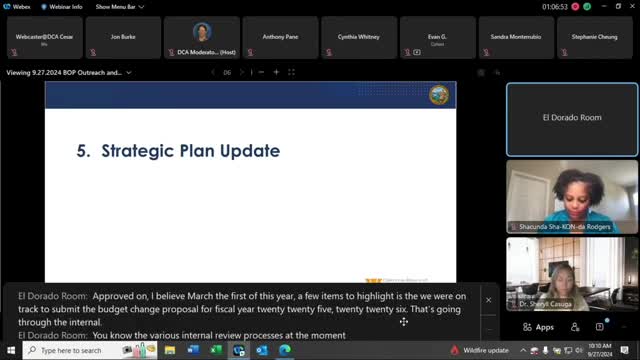
Task: Open the Windows notification center
Action: [624, 350]
